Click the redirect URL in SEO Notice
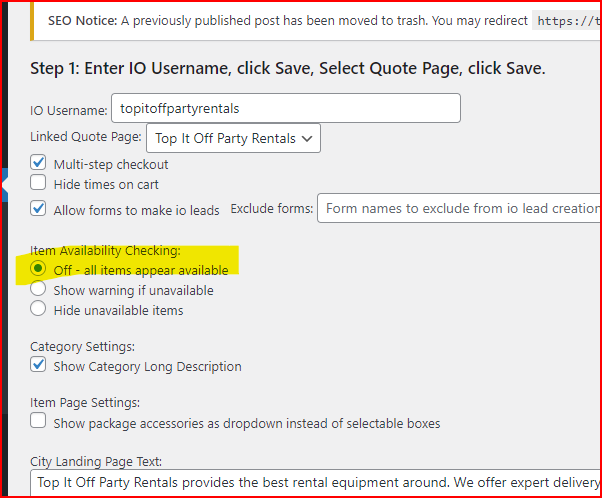This screenshot has height=498, width=602. pyautogui.click(x=566, y=21)
